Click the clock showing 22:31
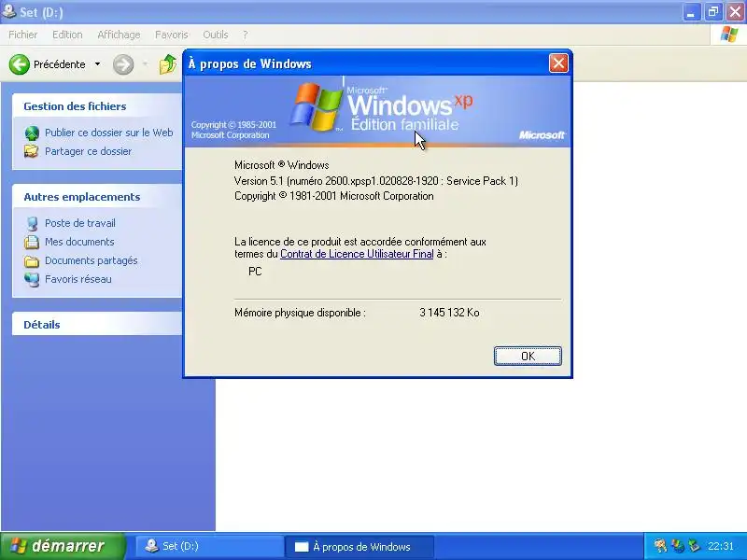The height and width of the screenshot is (560, 747). click(721, 546)
